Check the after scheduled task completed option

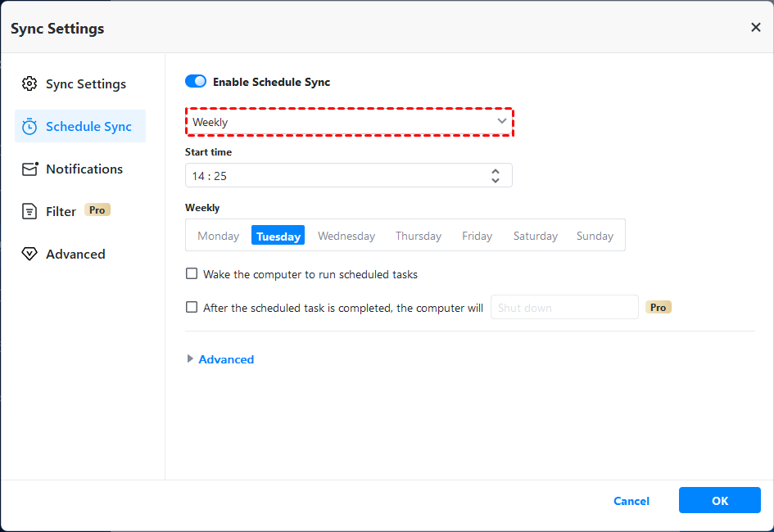(192, 308)
